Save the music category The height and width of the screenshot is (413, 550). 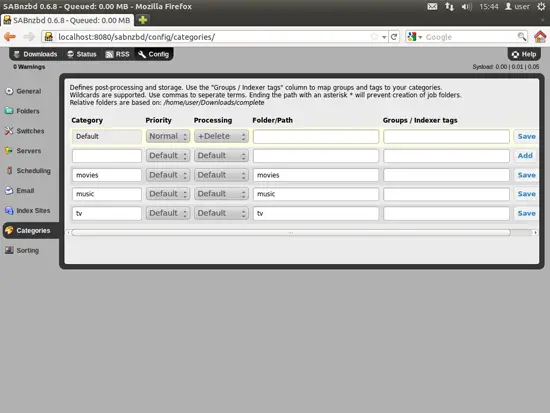point(526,194)
